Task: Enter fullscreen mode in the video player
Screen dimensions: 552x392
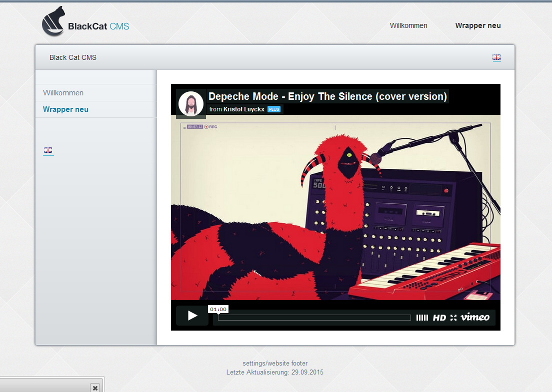Action: [453, 318]
